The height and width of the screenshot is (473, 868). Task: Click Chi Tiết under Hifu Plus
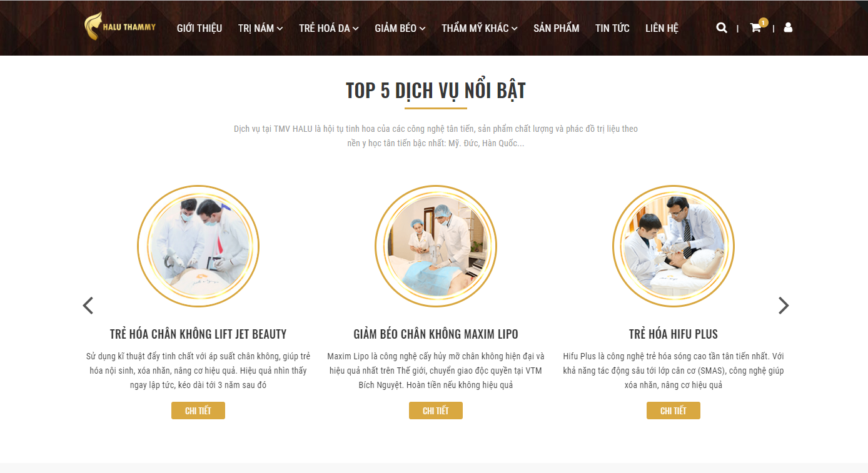click(x=674, y=411)
